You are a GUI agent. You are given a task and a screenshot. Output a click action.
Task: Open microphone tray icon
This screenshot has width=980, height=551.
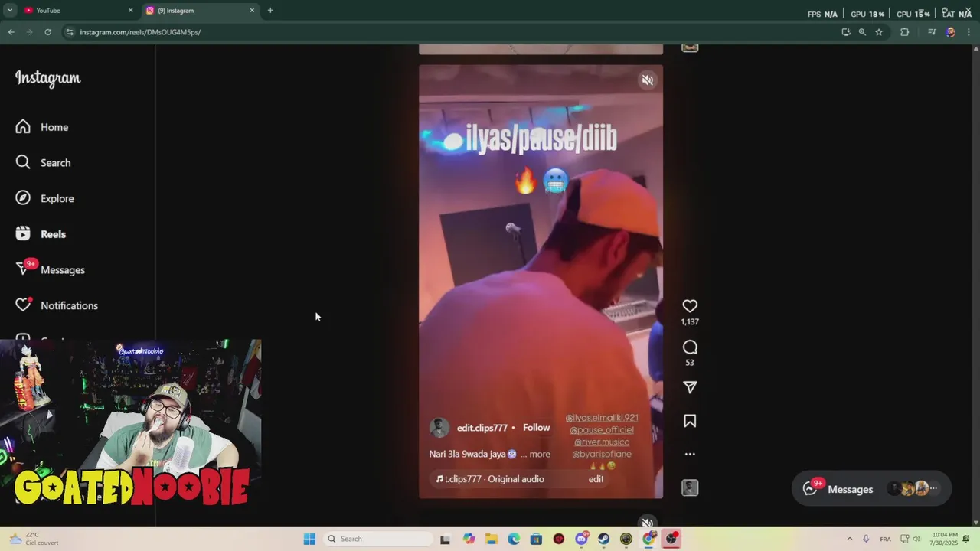(x=866, y=539)
